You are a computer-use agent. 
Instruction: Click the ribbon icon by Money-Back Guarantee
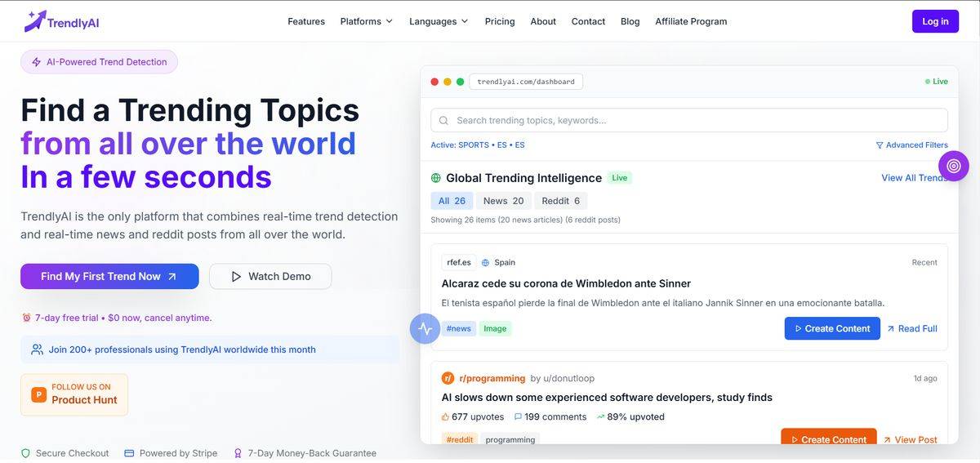tap(238, 453)
